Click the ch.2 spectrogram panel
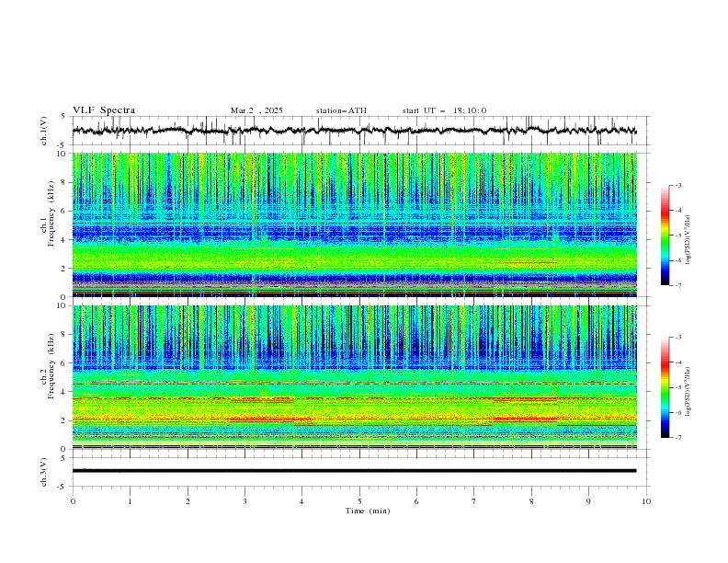The width and height of the screenshot is (728, 563). [x=354, y=377]
